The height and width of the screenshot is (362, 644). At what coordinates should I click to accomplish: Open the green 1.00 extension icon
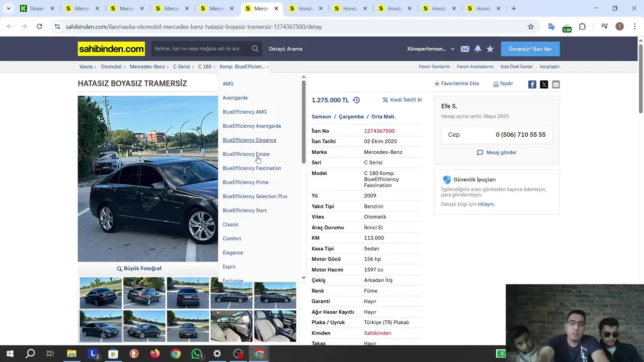[x=567, y=28]
